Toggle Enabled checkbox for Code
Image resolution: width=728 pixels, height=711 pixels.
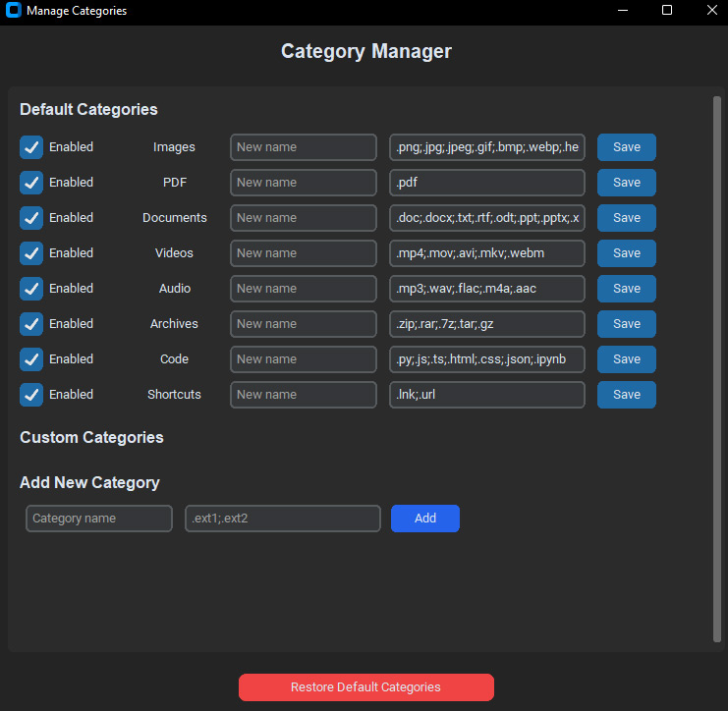click(31, 358)
